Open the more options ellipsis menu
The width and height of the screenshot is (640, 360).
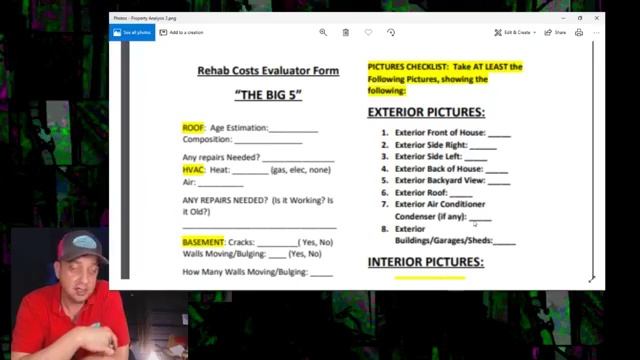pos(596,33)
